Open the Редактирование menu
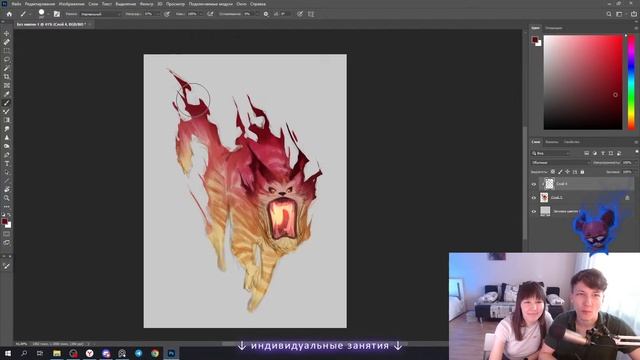 pos(40,4)
